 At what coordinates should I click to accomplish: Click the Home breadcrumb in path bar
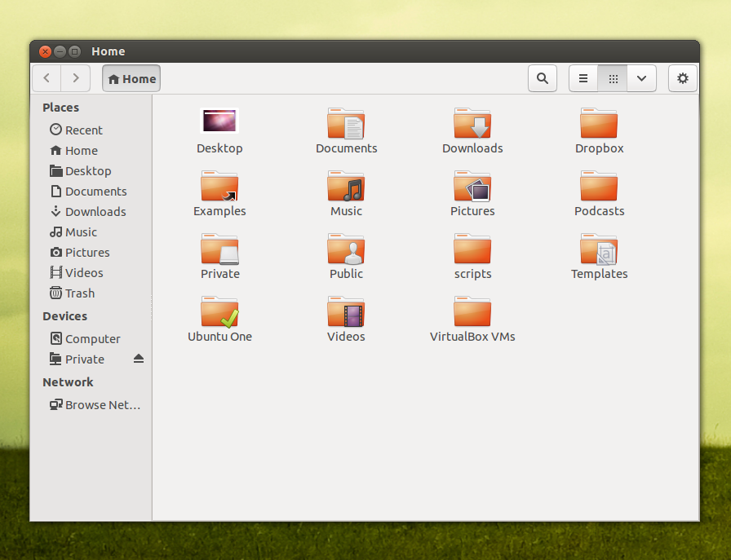pos(131,78)
